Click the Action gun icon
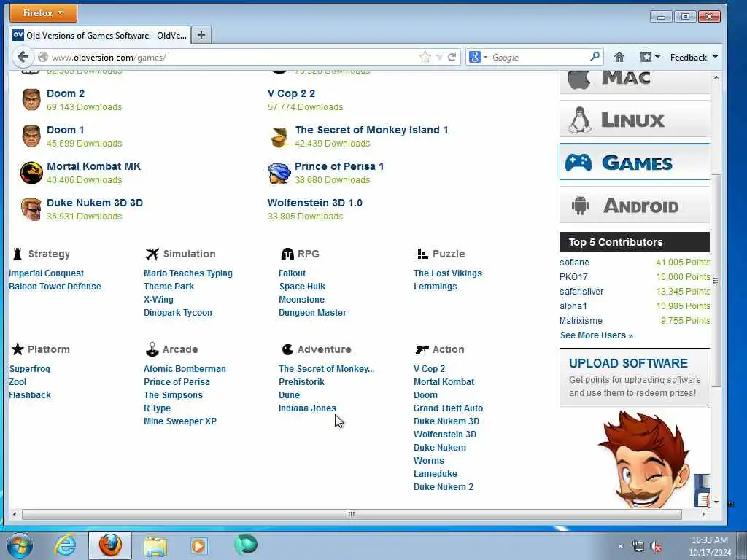Image resolution: width=747 pixels, height=560 pixels. coord(422,349)
